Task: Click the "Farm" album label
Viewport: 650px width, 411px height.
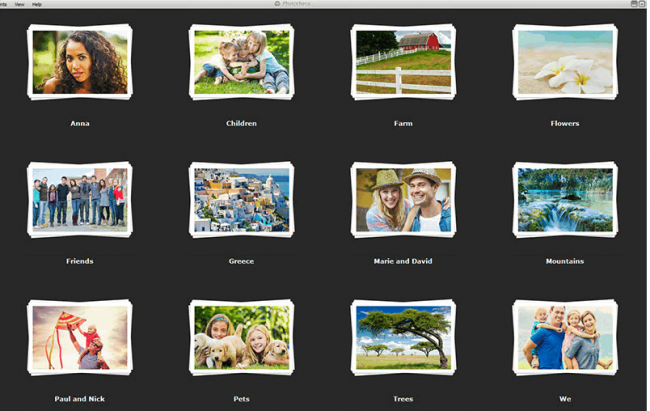Action: point(403,123)
